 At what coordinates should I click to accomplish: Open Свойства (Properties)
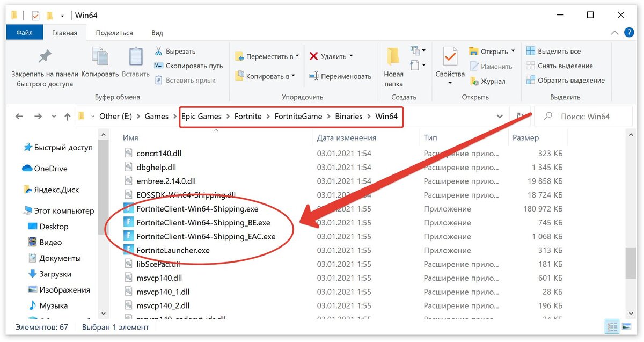450,66
